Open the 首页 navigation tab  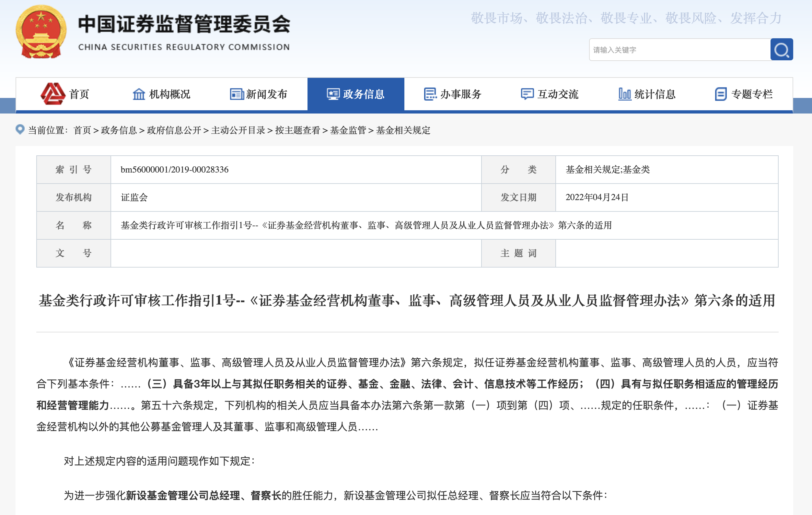coord(79,94)
